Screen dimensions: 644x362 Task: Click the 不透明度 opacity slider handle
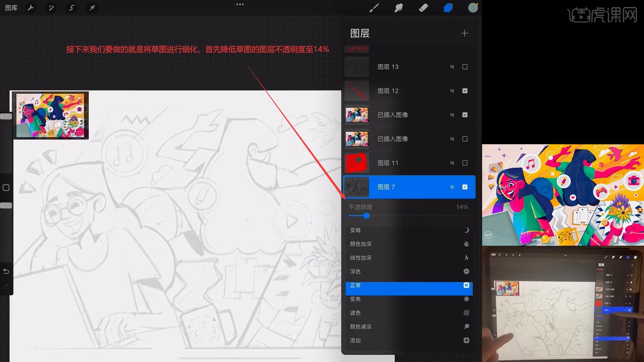click(367, 216)
